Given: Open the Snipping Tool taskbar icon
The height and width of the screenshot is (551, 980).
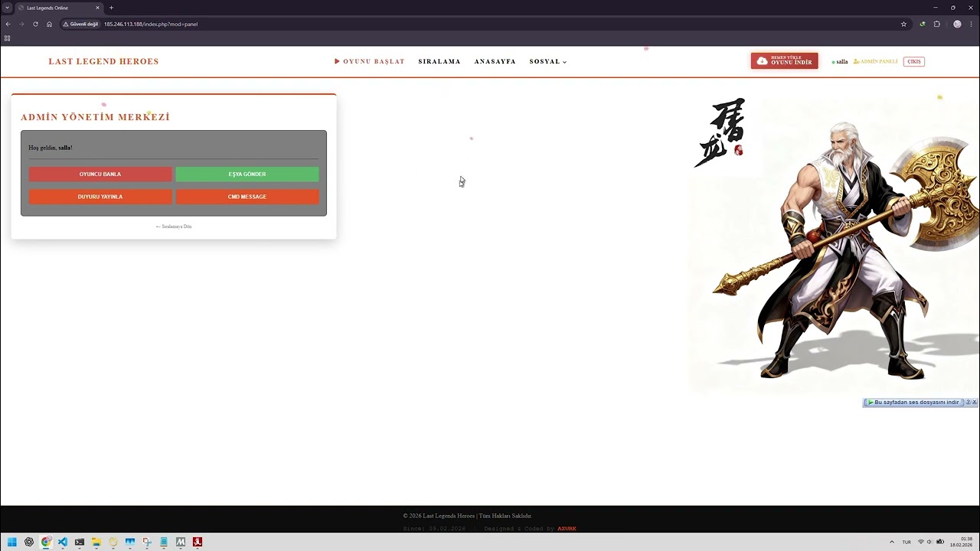Looking at the screenshot, I should tap(147, 542).
